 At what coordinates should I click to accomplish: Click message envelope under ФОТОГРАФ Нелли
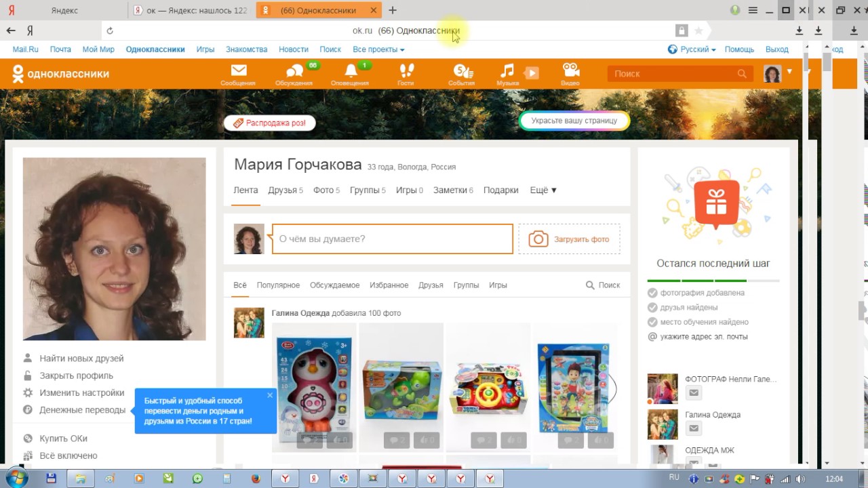pos(693,393)
